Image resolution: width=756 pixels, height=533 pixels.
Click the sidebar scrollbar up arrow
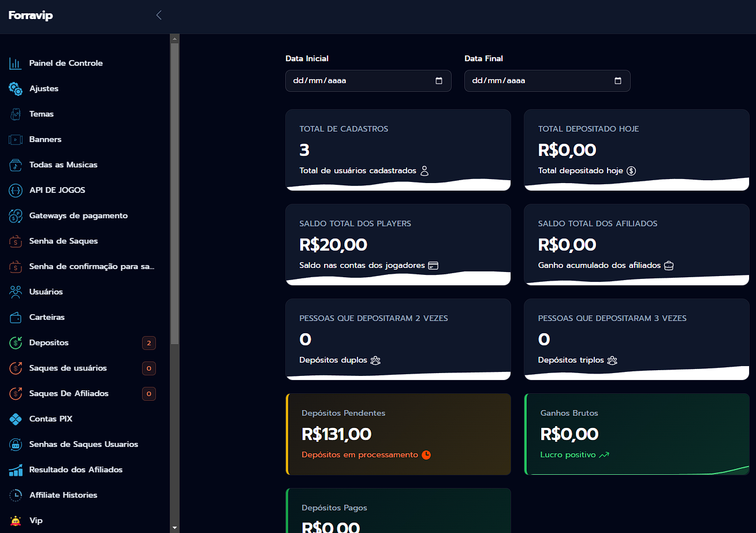coord(174,39)
